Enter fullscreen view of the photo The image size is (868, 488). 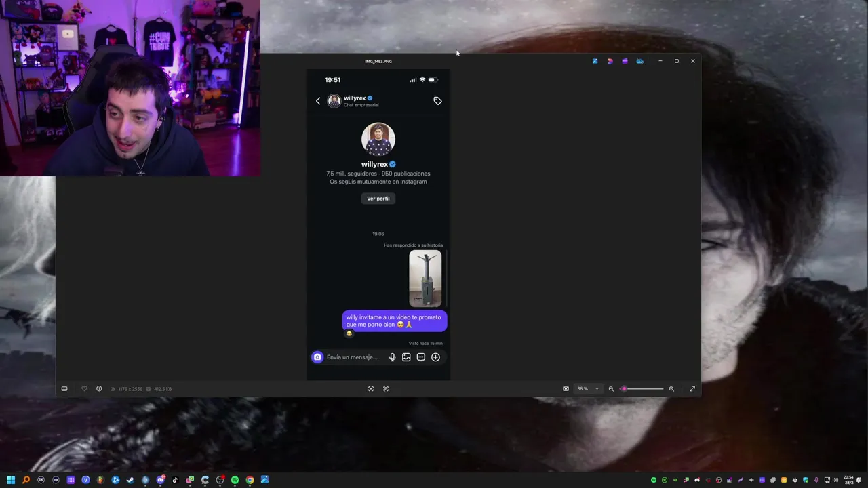pos(692,389)
